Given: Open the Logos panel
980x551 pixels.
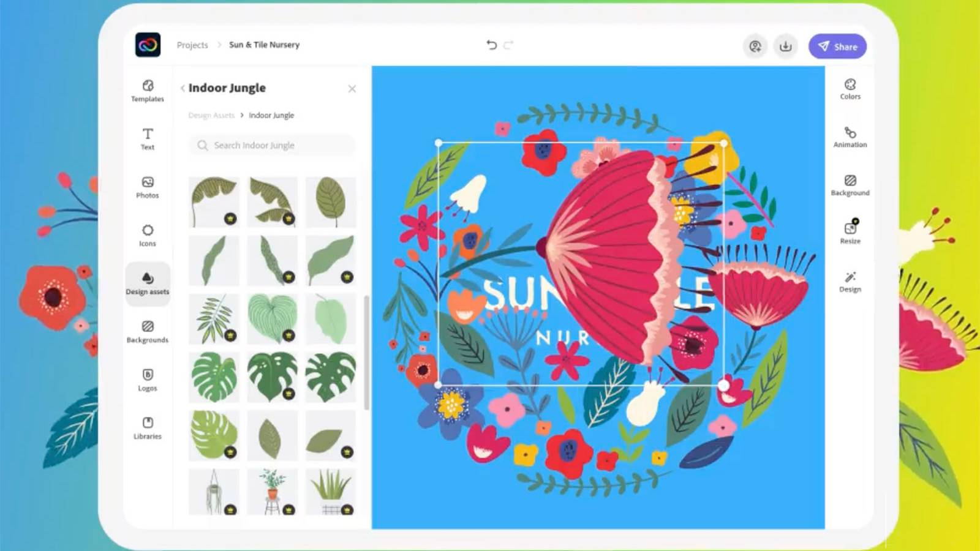Looking at the screenshot, I should (x=148, y=380).
